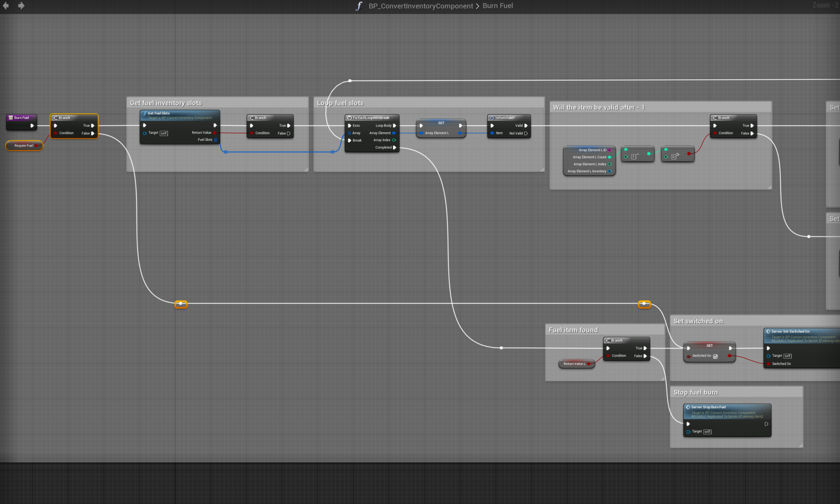840x504 pixels.
Task: Select the BP_ConvertInventoryComponent breadcrumb
Action: click(420, 6)
